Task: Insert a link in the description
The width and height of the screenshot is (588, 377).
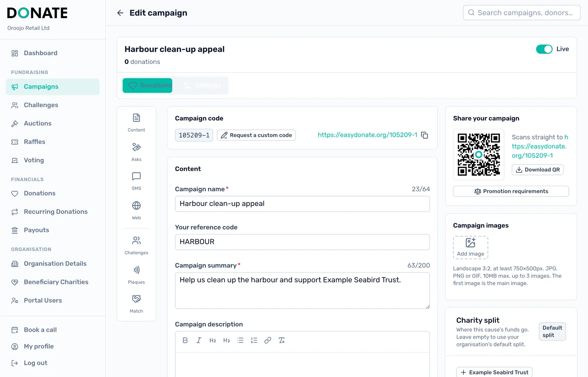Action: [x=268, y=340]
